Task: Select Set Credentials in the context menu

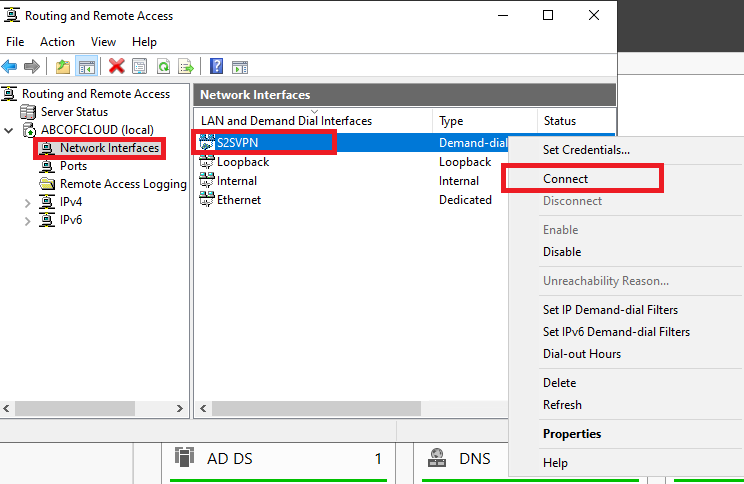Action: [x=586, y=150]
